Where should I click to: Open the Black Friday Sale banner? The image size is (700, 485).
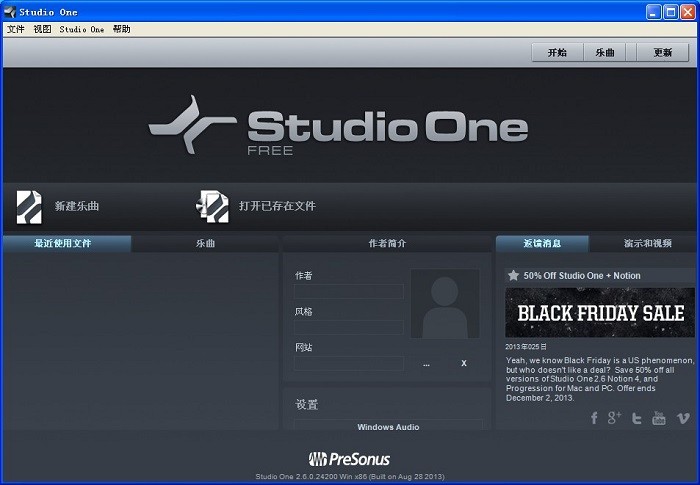(600, 312)
